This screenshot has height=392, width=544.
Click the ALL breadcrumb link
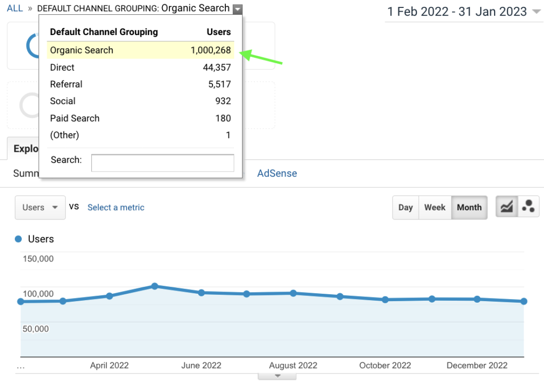[x=15, y=8]
